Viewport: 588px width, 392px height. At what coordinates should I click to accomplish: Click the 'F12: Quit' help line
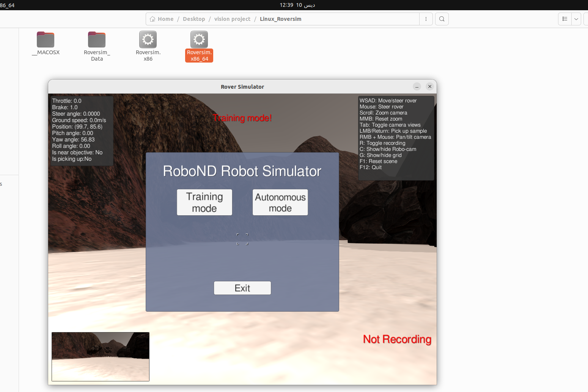(x=371, y=167)
